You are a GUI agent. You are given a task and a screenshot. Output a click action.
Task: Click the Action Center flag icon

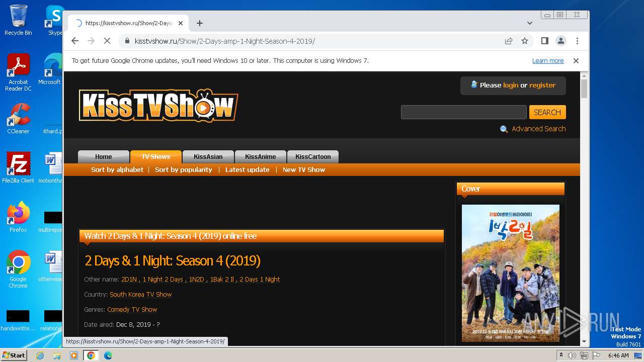tap(596, 355)
